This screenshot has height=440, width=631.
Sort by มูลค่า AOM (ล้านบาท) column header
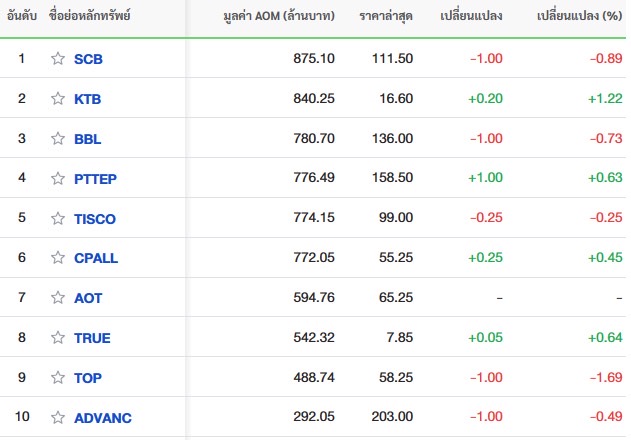coord(279,16)
